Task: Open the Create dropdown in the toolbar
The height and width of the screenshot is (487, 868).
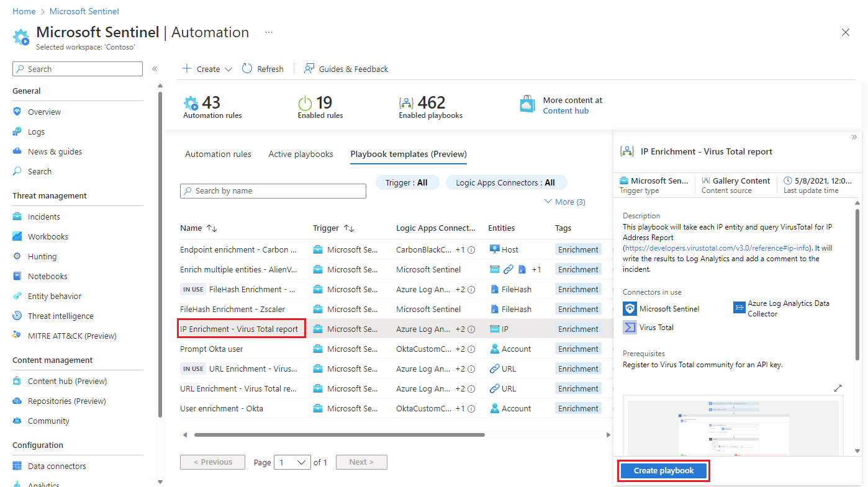Action: coord(207,69)
